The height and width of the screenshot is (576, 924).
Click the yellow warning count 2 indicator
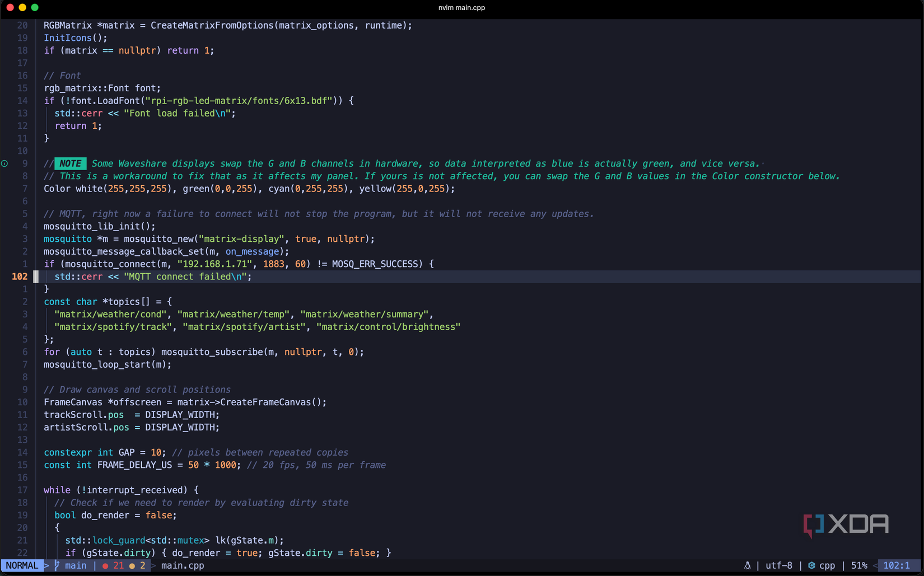137,565
